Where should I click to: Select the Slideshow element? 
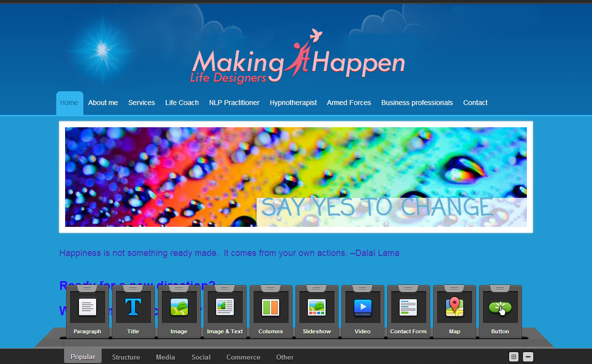[x=317, y=312]
